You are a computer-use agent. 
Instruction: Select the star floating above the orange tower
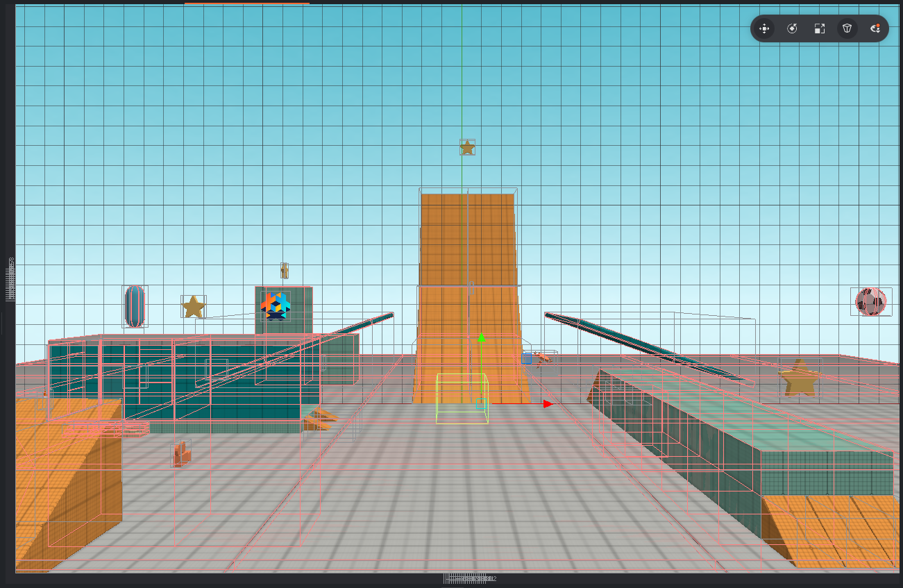[x=467, y=147]
